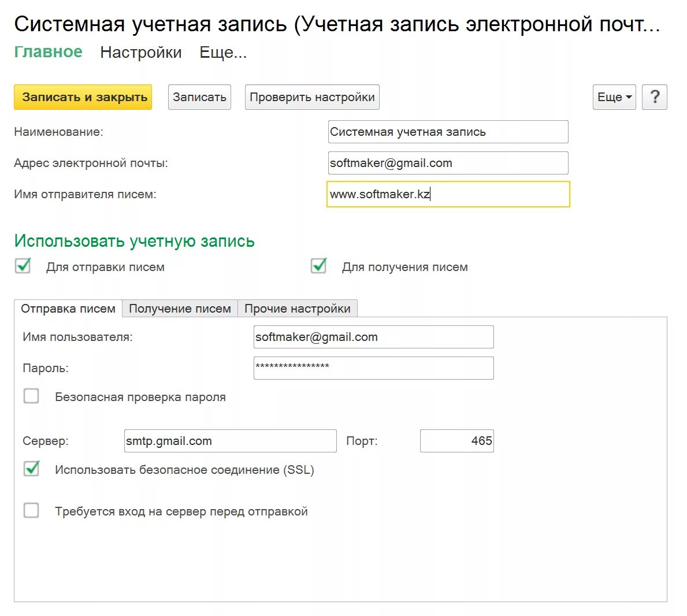Viewport: 687px width, 616px height.
Task: Open the 'Настройки' navigation link
Action: click(140, 52)
